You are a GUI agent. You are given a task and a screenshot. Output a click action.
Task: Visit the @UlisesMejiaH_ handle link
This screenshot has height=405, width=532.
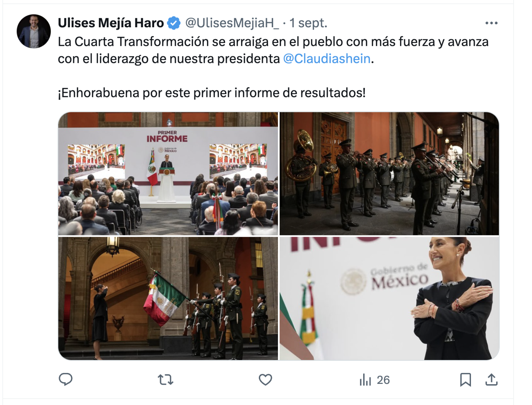[232, 23]
